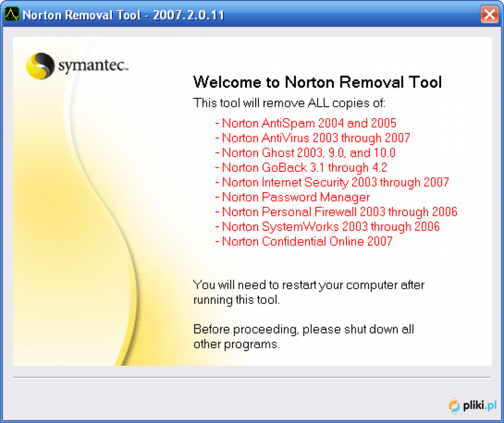Screen dimensions: 504x423
Task: Select 'Norton Ghost 2003, 9.0, and 10.0' line
Action: coord(305,153)
